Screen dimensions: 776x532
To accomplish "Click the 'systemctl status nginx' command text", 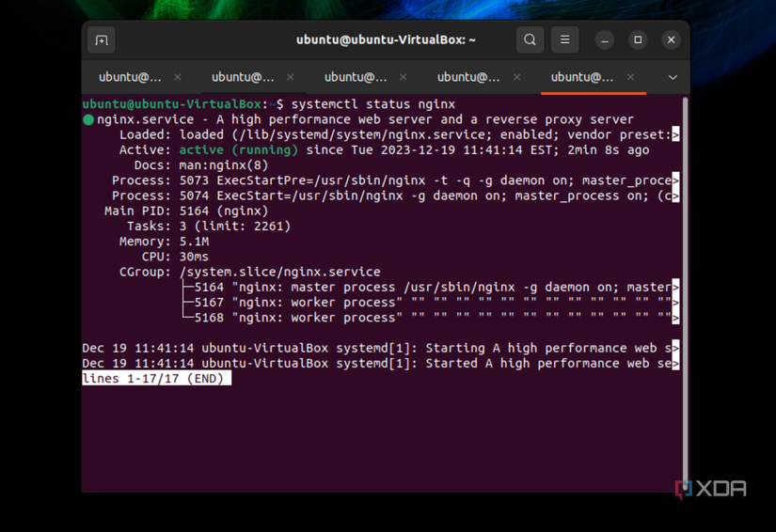I will (373, 104).
